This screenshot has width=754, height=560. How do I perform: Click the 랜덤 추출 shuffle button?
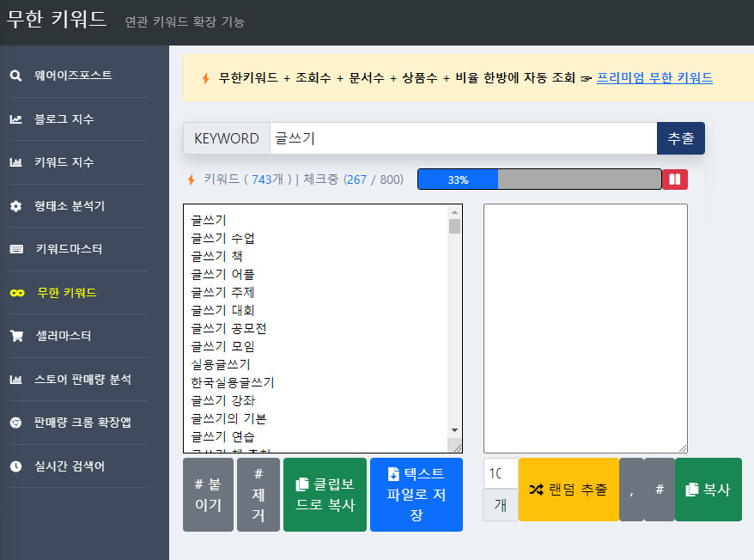tap(569, 490)
